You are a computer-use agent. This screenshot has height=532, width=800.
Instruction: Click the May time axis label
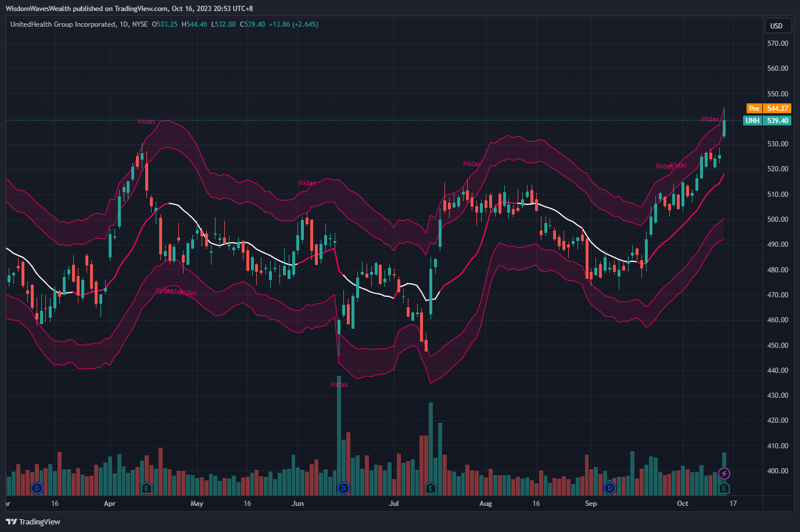click(197, 504)
